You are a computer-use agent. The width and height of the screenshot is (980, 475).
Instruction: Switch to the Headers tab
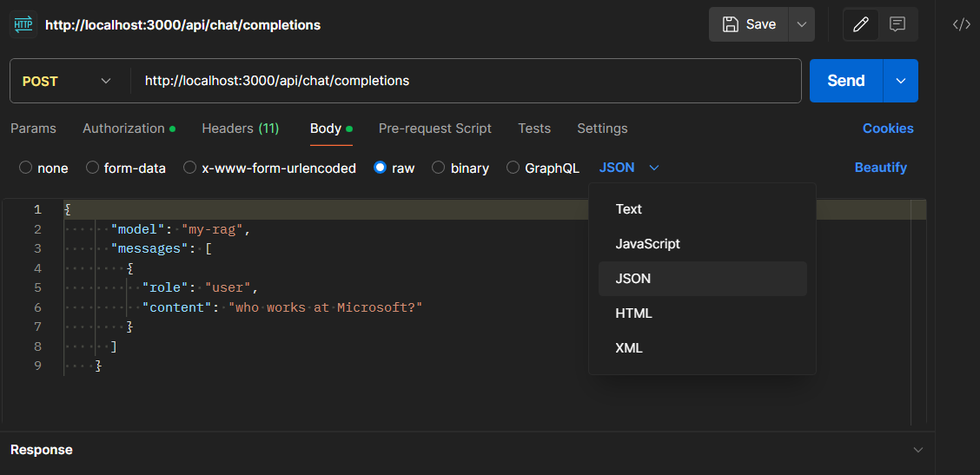pyautogui.click(x=240, y=129)
